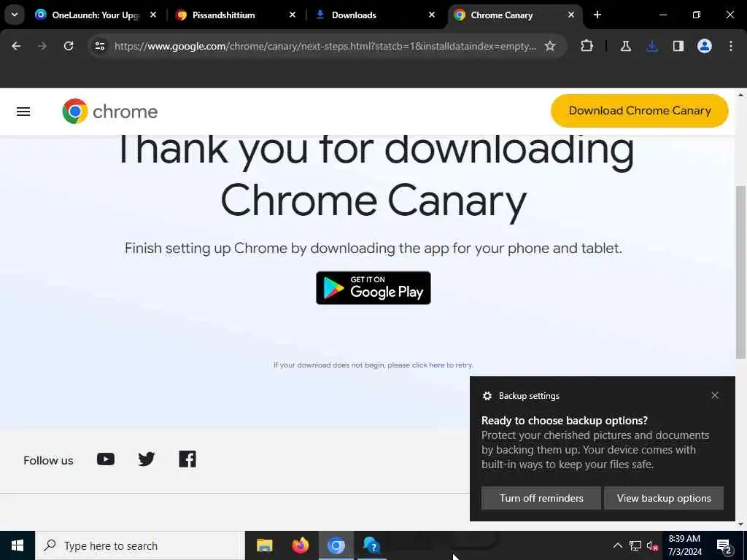Click View backup options button
The width and height of the screenshot is (747, 560).
pos(664,498)
